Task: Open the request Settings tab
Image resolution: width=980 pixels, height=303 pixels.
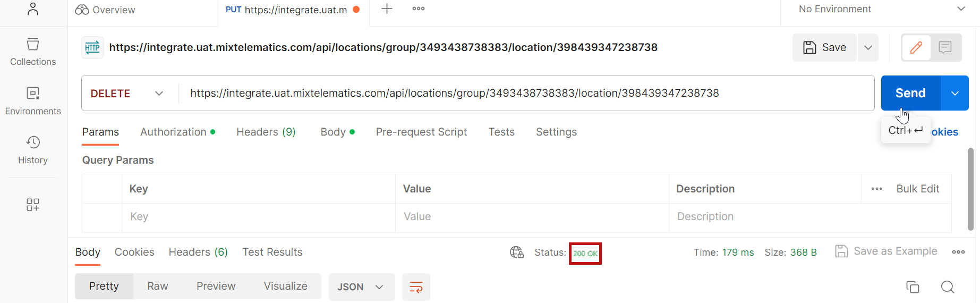Action: pyautogui.click(x=556, y=132)
